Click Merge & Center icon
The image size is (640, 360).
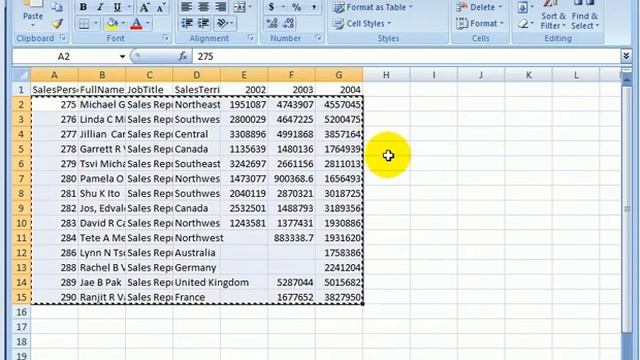click(240, 7)
